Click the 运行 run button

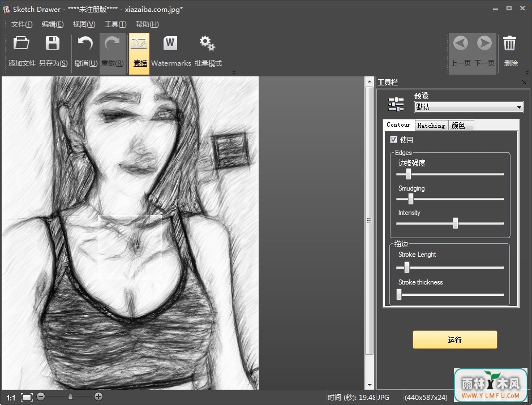pos(454,339)
